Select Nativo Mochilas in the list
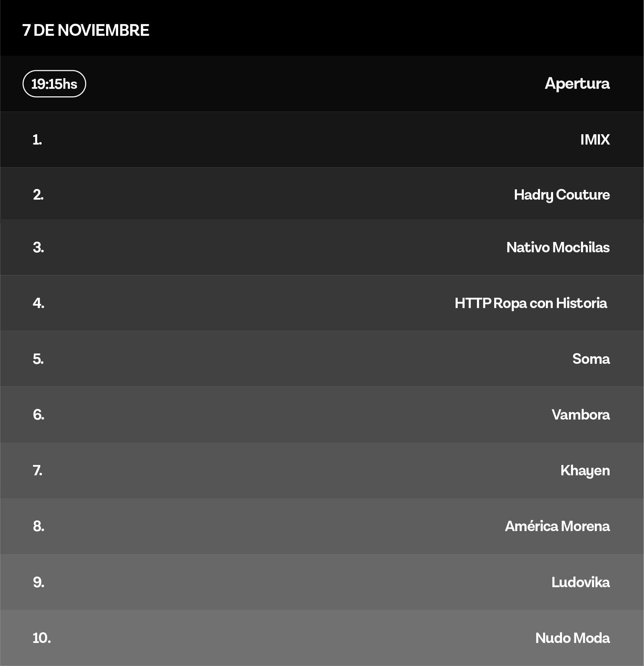The width and height of the screenshot is (644, 666). point(558,247)
